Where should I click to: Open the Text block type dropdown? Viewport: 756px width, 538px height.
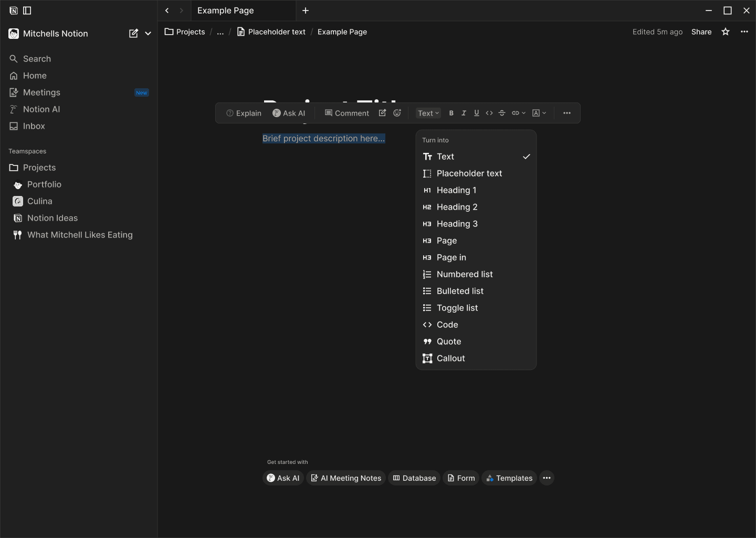click(428, 113)
